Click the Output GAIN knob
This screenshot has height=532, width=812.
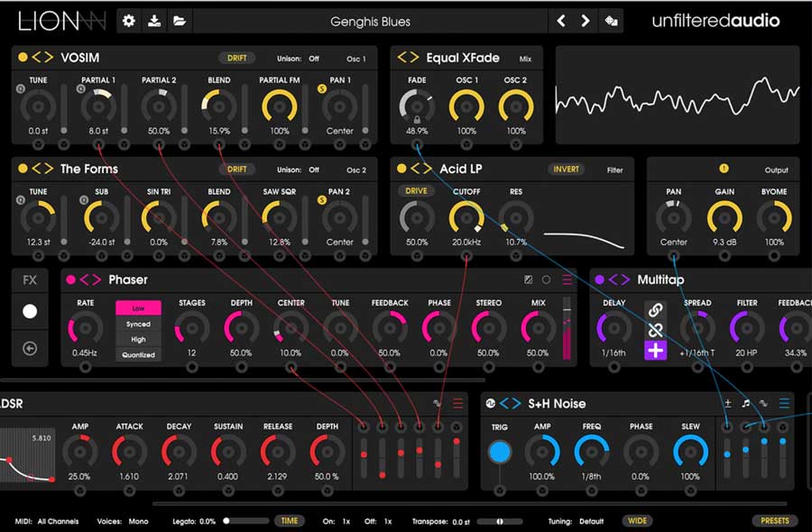pyautogui.click(x=724, y=216)
